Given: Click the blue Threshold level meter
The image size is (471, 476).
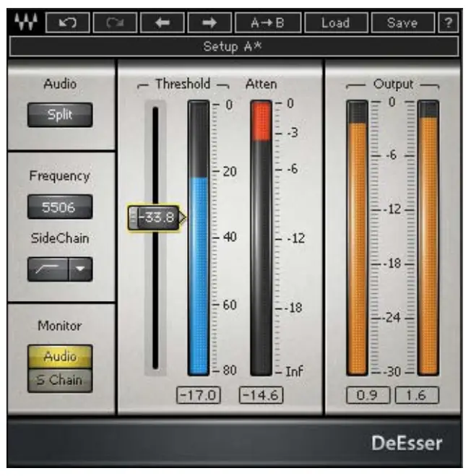Looking at the screenshot, I should pos(199,238).
